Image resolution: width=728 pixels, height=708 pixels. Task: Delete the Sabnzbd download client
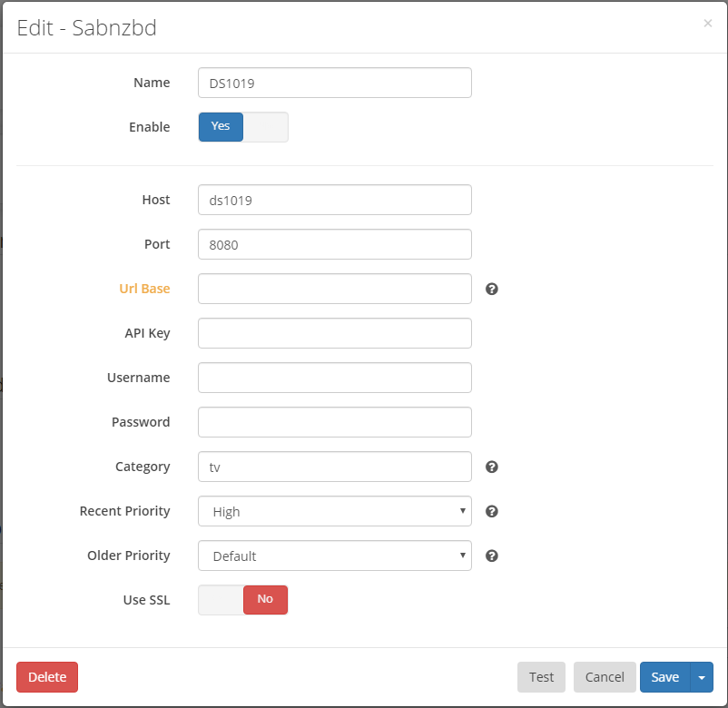click(x=46, y=677)
